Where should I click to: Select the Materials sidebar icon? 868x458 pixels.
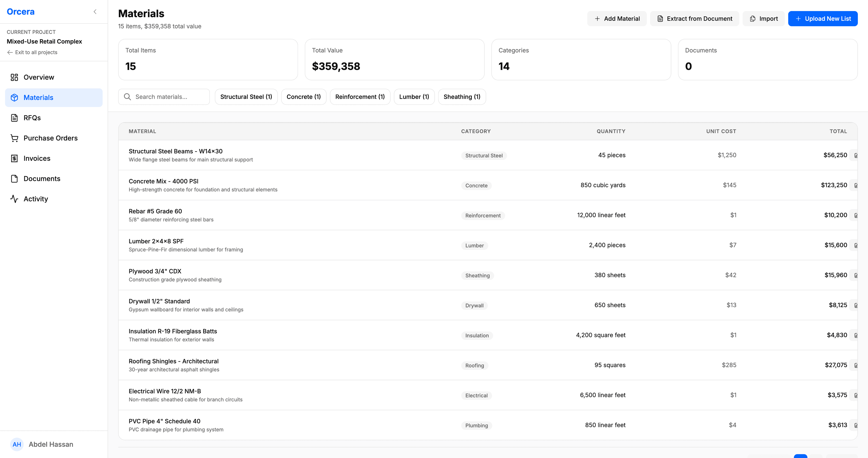click(14, 97)
